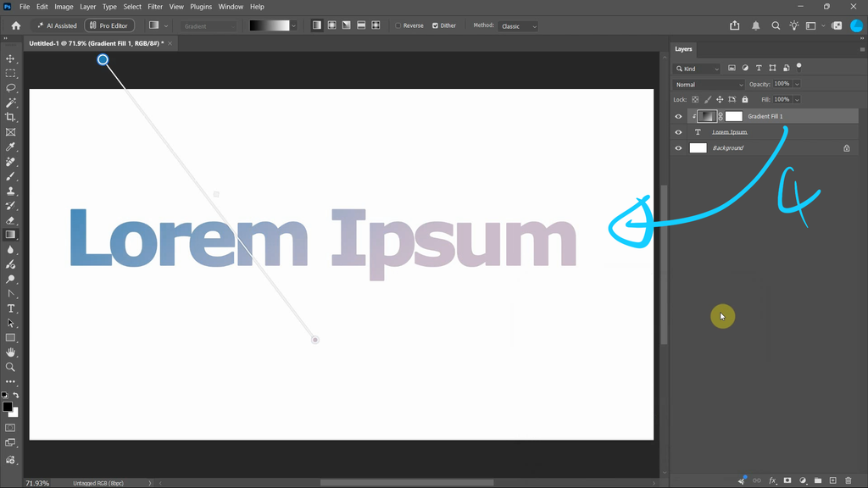Viewport: 868px width, 488px height.
Task: Click the Pro Editor button
Action: [109, 25]
